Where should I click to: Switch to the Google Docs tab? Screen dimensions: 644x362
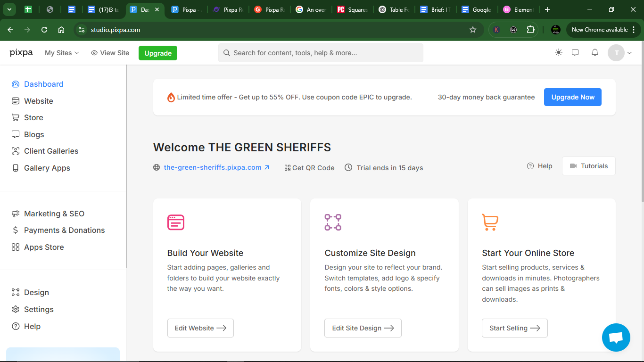pos(477,9)
